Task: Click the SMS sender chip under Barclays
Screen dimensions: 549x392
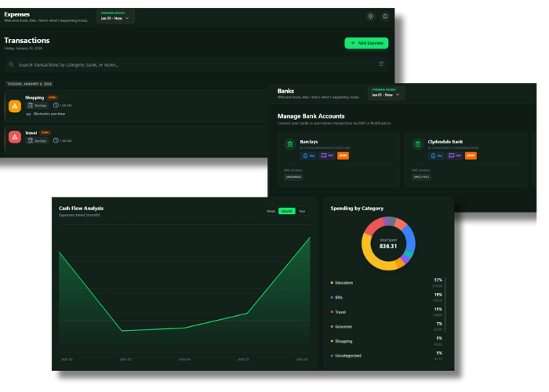Action: tap(293, 177)
